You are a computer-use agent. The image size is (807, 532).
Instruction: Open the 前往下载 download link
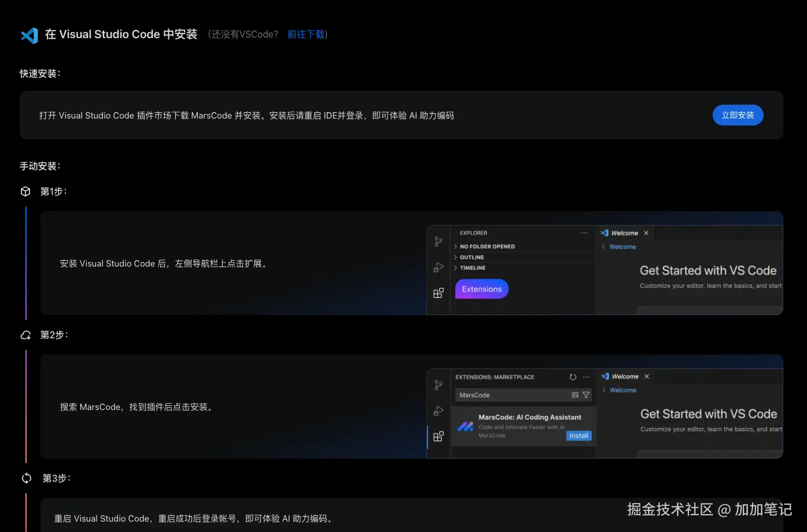pos(306,35)
